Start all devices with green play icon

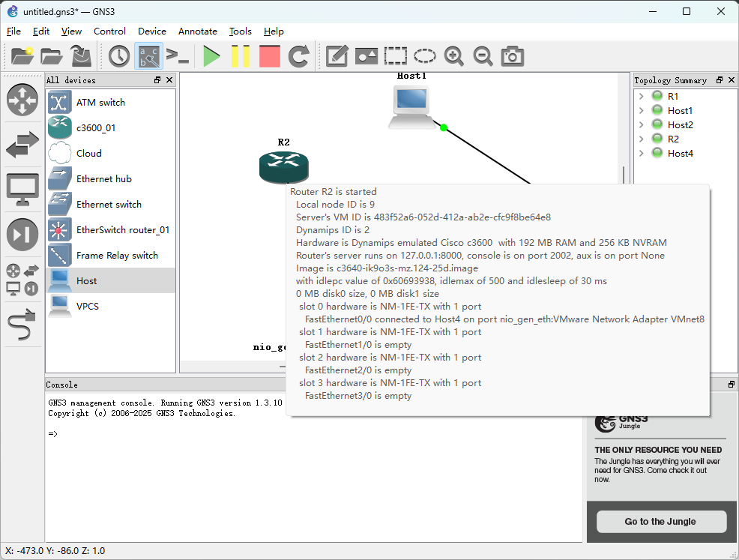click(211, 56)
